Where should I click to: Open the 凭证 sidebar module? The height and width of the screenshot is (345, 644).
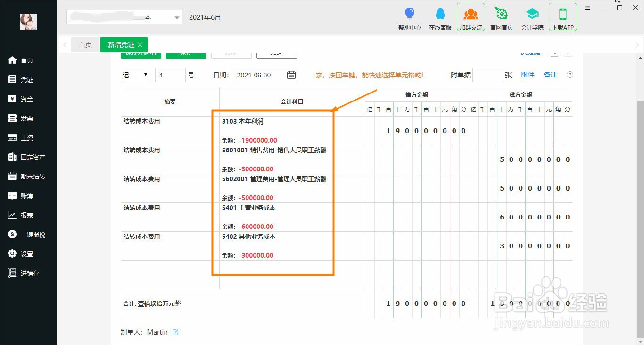21,80
